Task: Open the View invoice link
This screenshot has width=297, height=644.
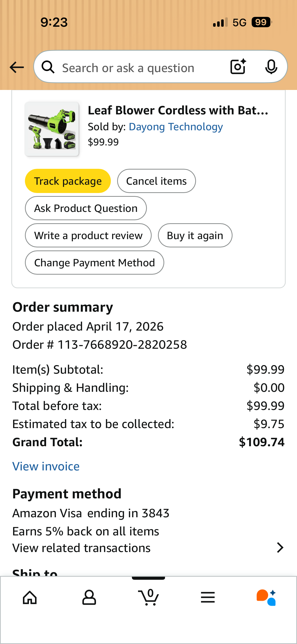Action: [x=46, y=466]
